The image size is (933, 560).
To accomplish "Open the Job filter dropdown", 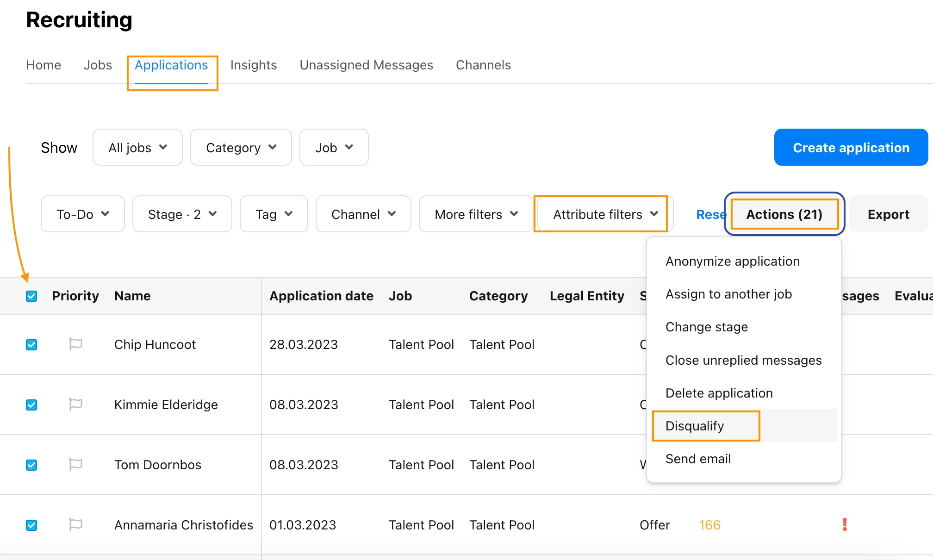I will coord(334,148).
